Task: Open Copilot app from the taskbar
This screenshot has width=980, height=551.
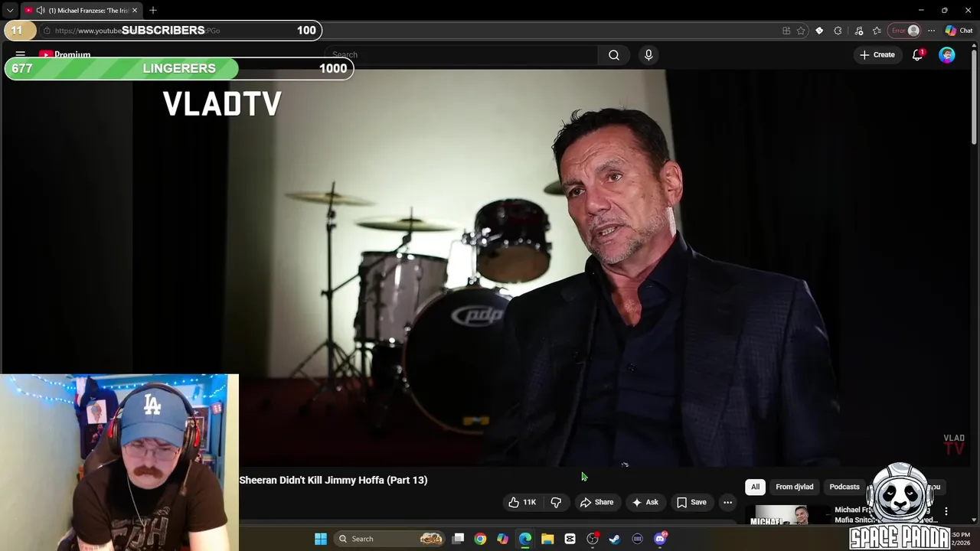Action: point(502,539)
